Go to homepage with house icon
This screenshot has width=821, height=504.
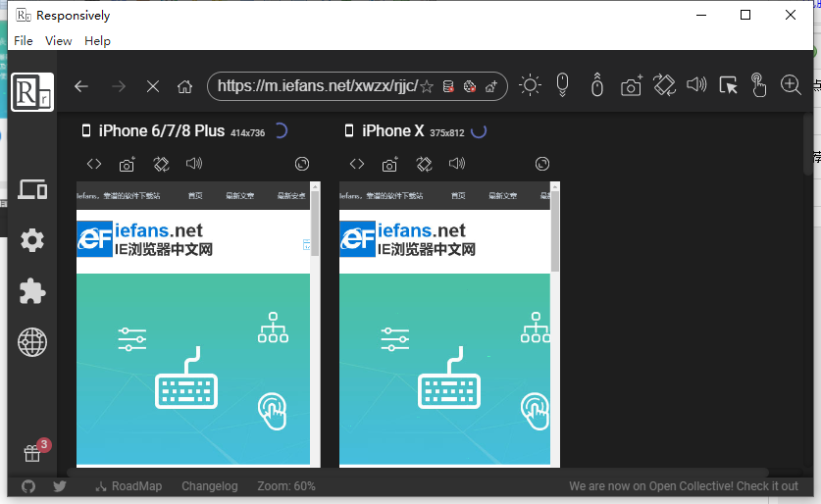(x=184, y=86)
